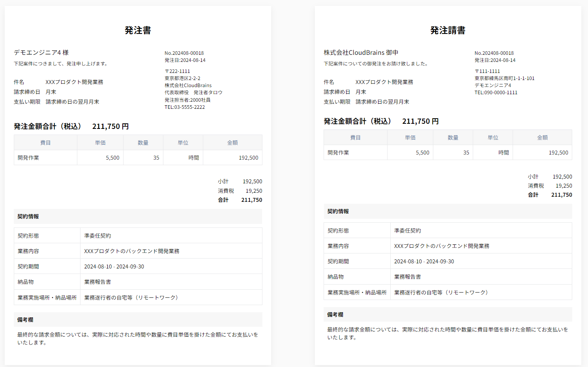Select the address '東京都港区2-2-2'
Screen dimensions: 588x367
pyautogui.click(x=182, y=78)
